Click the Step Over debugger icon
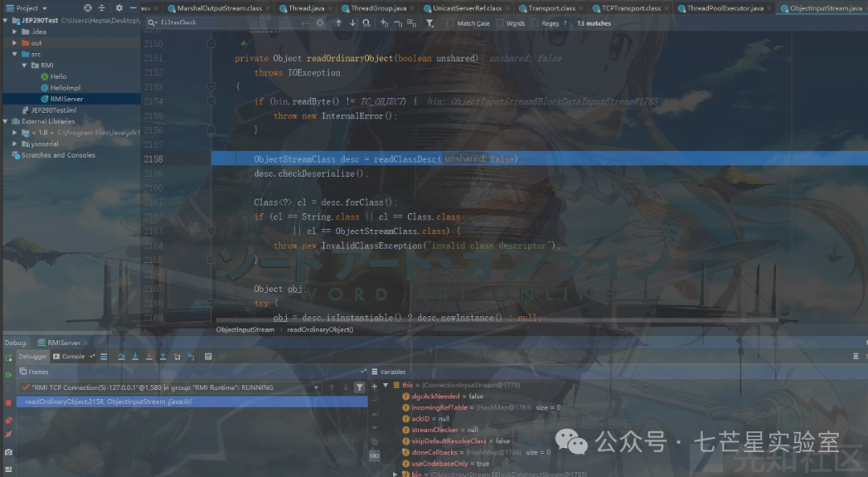868x477 pixels. click(x=121, y=356)
